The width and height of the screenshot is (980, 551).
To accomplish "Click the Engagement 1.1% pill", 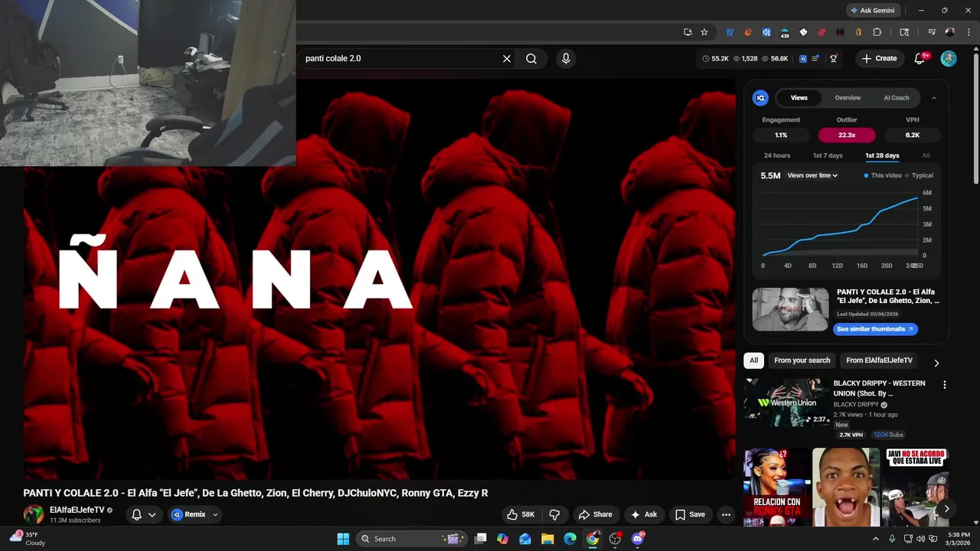I will (x=781, y=135).
